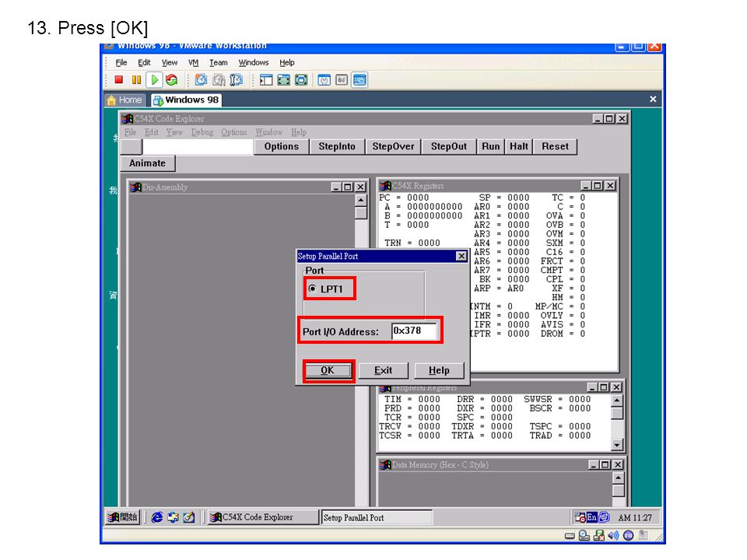The width and height of the screenshot is (747, 560).
Task: Click the StepOut button
Action: pos(449,147)
